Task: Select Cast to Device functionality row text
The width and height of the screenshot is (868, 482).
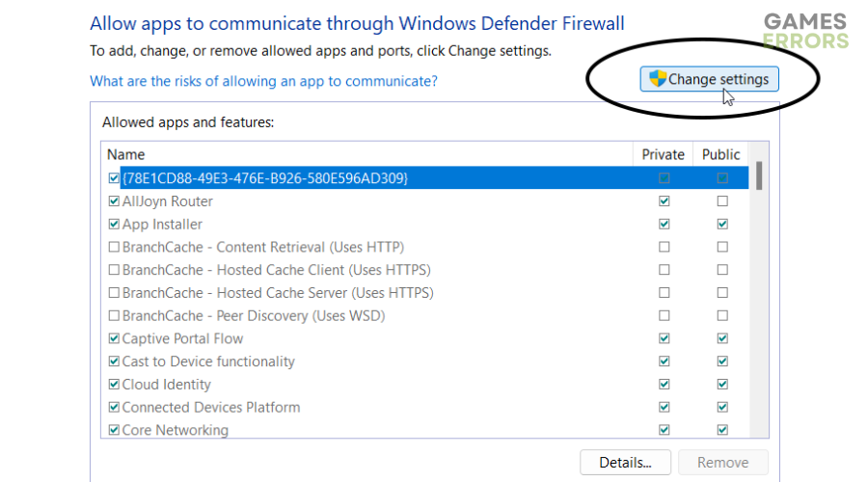Action: point(208,361)
